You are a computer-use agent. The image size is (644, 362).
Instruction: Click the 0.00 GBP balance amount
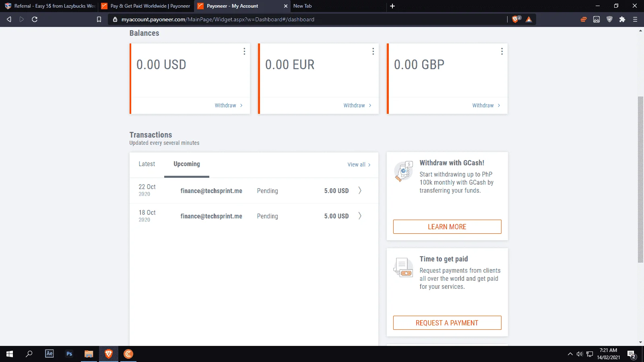click(x=419, y=65)
